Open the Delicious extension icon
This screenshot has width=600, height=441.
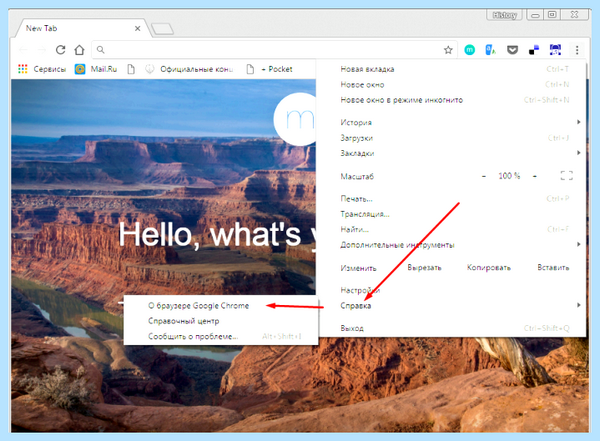pos(534,50)
